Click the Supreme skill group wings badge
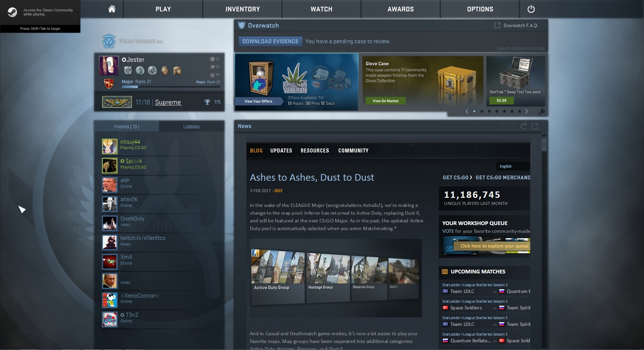Screen dimensions: 644x350 [x=117, y=102]
